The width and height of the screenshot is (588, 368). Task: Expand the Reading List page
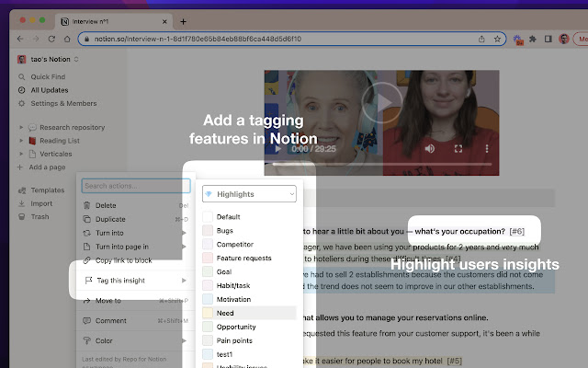[21, 141]
